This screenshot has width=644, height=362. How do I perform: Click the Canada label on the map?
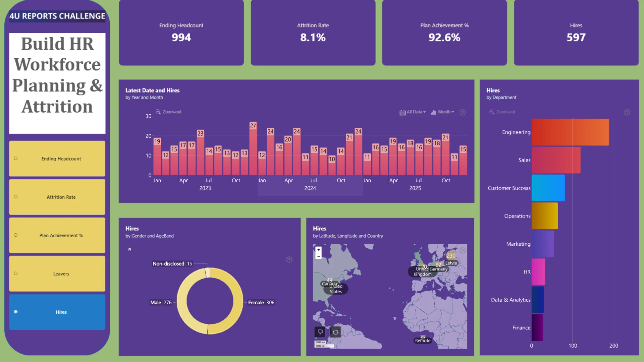[x=329, y=284]
